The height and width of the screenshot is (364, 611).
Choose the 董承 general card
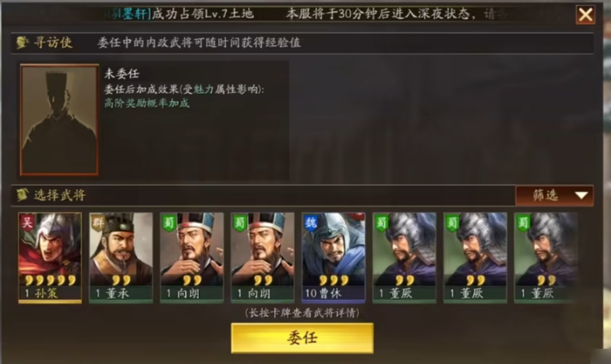(121, 257)
